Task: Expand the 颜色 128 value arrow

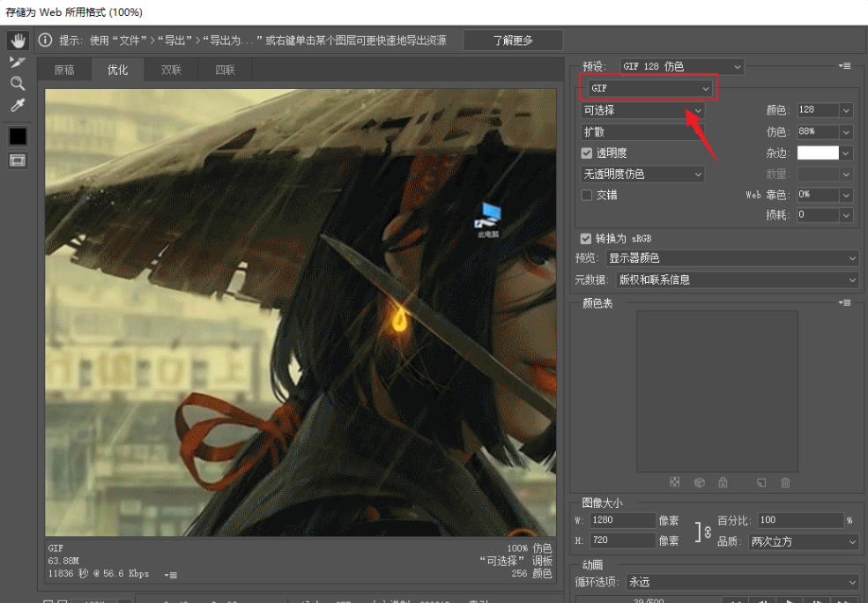Action: (x=846, y=110)
